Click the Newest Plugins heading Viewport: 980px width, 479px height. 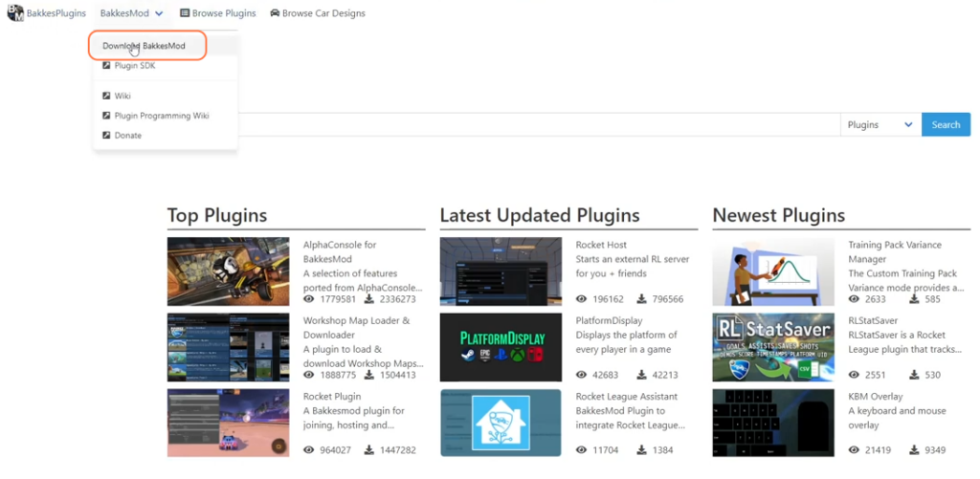coord(779,215)
